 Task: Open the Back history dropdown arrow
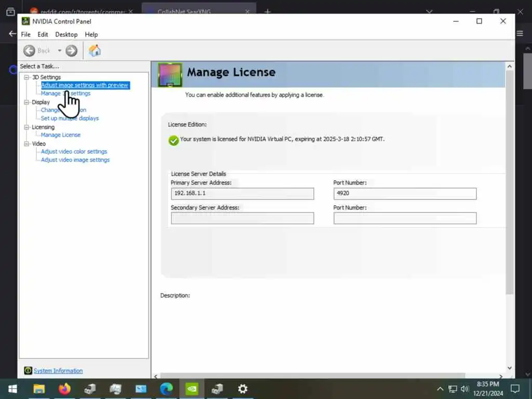(59, 51)
